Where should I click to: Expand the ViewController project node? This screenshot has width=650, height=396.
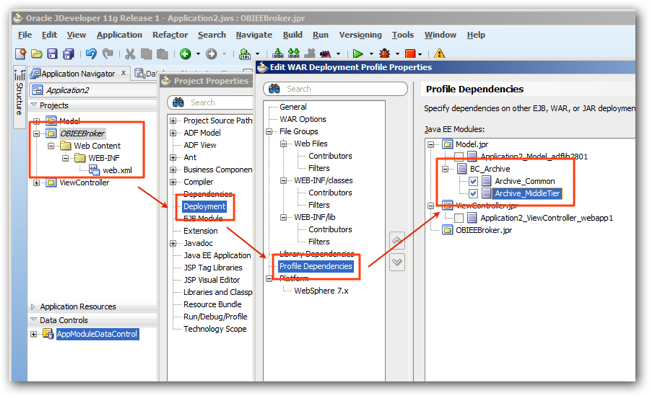point(36,182)
